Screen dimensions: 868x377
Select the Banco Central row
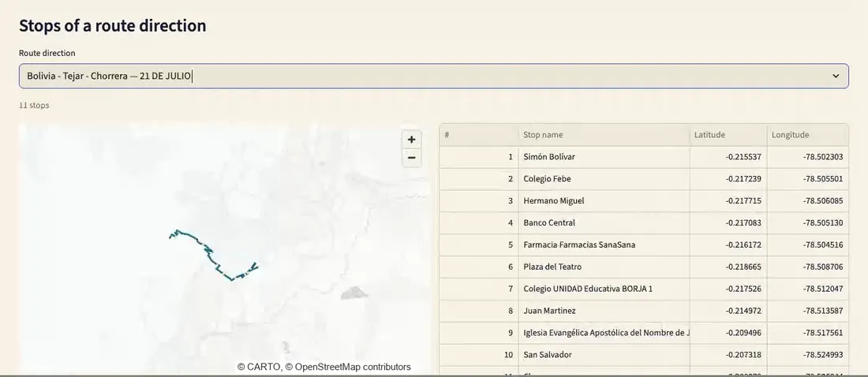[x=644, y=223]
